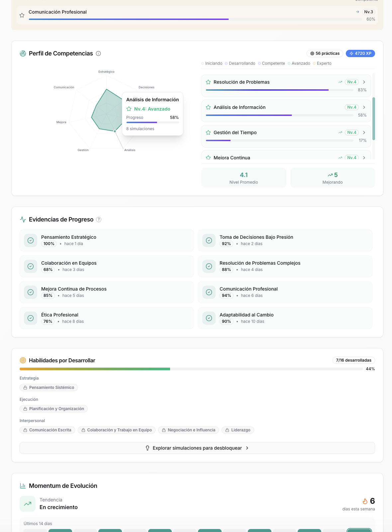Viewport: 392px width, 532px height.
Task: Click the star icon on Gestión del Tiempo
Action: coord(208,133)
